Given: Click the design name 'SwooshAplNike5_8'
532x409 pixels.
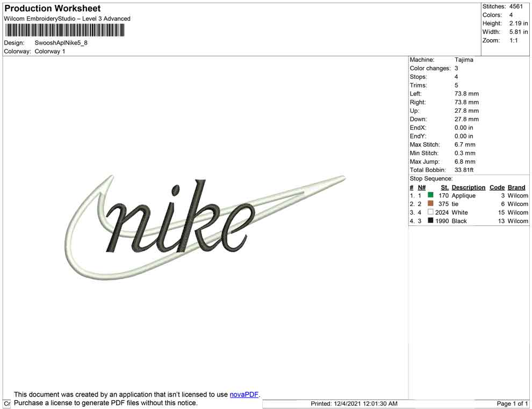Looking at the screenshot, I should 61,43.
